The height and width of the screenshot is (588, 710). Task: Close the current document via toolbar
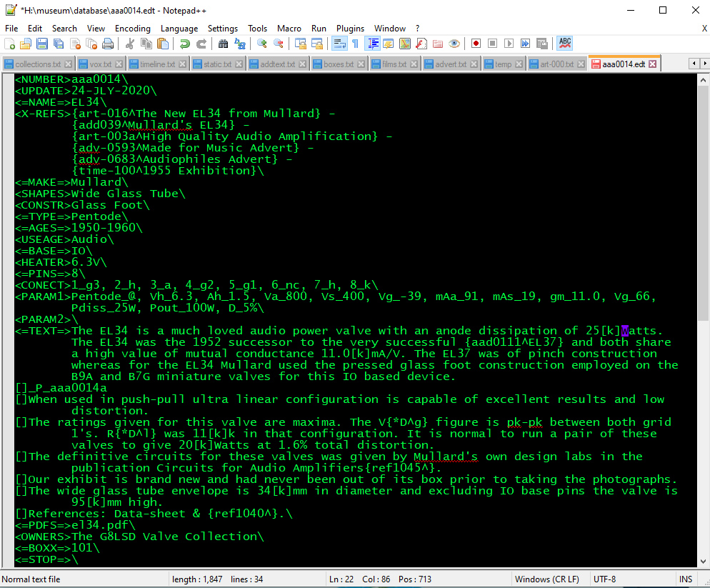tap(75, 44)
